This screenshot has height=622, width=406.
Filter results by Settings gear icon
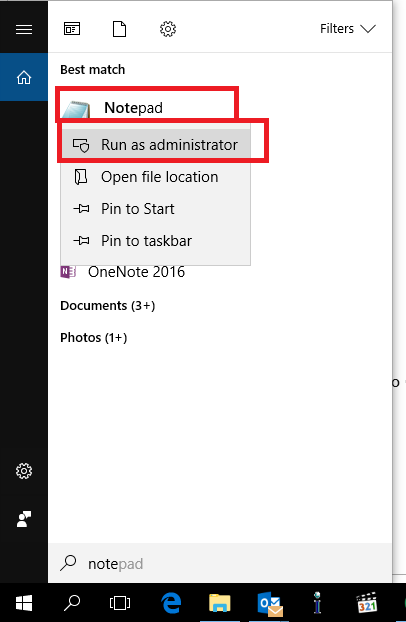pyautogui.click(x=168, y=29)
